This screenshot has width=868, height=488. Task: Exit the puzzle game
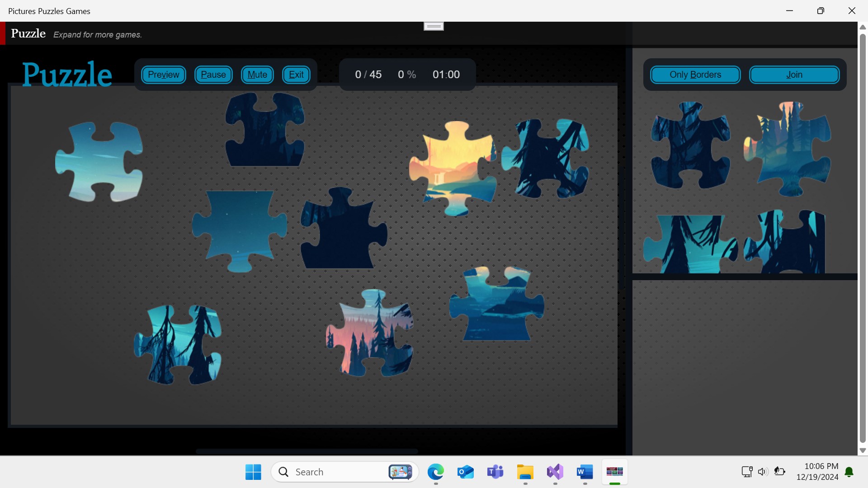tap(296, 75)
